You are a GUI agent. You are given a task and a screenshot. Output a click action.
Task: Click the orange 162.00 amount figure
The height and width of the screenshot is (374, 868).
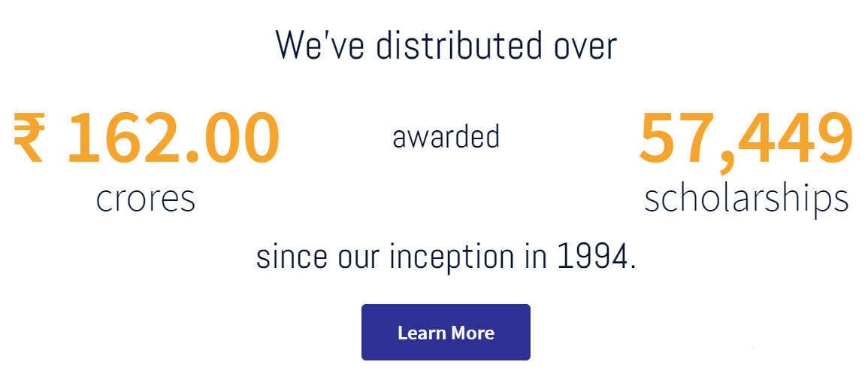click(x=173, y=138)
